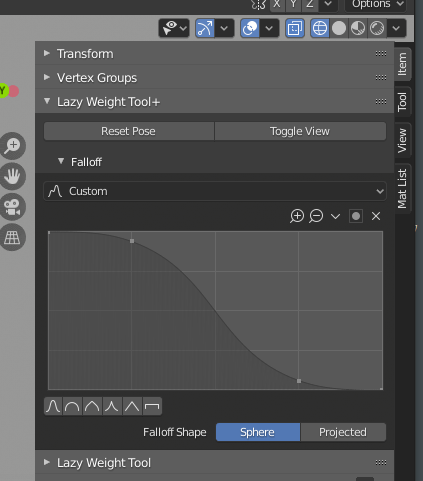
Task: Click the Toggle View button
Action: point(300,131)
